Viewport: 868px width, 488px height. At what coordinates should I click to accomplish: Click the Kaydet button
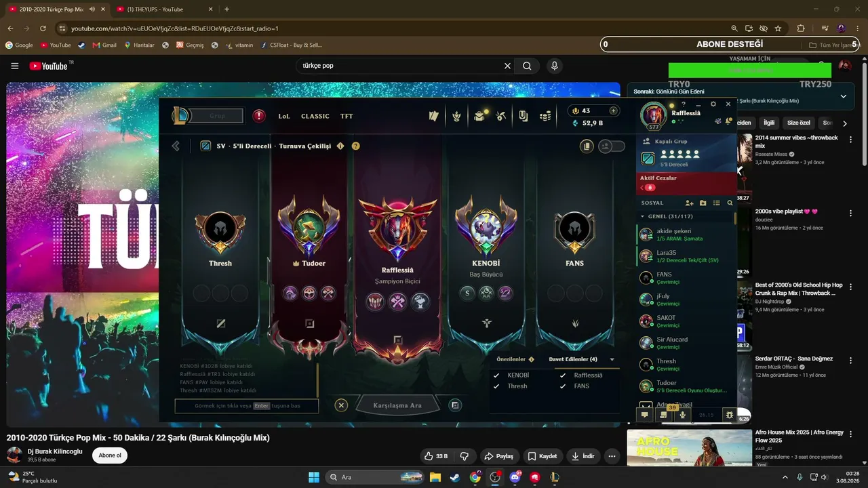pos(542,456)
